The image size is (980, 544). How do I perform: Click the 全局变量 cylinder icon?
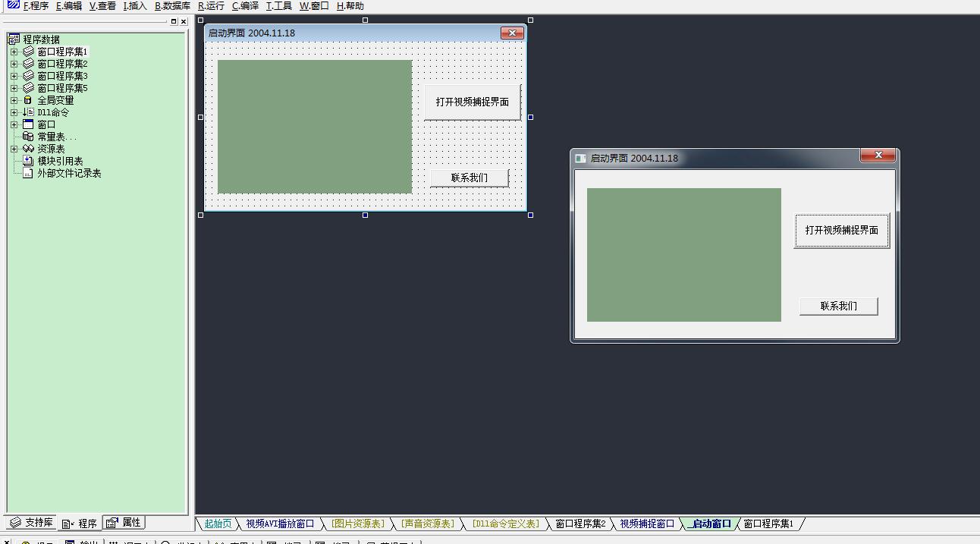click(28, 100)
